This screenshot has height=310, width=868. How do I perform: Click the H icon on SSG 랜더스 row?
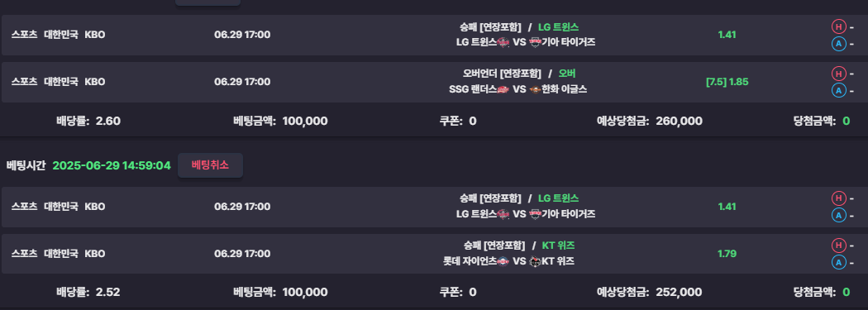click(x=839, y=74)
